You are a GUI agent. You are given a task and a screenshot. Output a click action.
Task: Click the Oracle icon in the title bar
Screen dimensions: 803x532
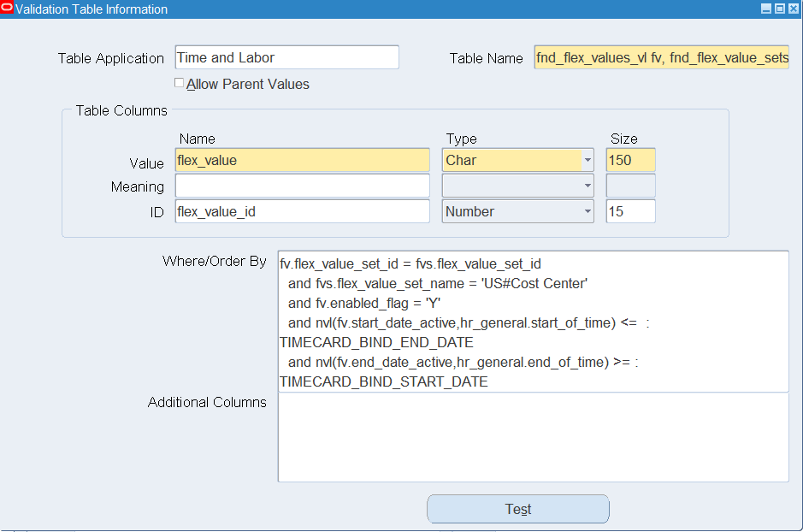pyautogui.click(x=7, y=9)
